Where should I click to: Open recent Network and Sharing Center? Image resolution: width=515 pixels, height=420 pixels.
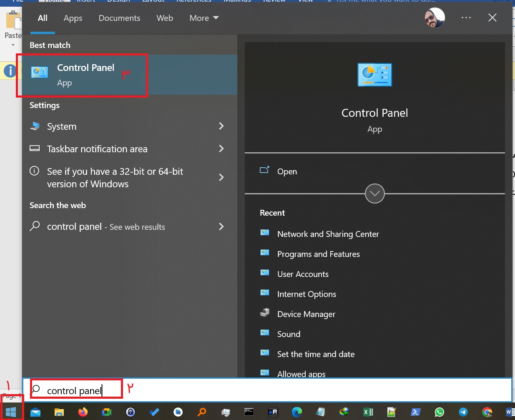(x=328, y=234)
